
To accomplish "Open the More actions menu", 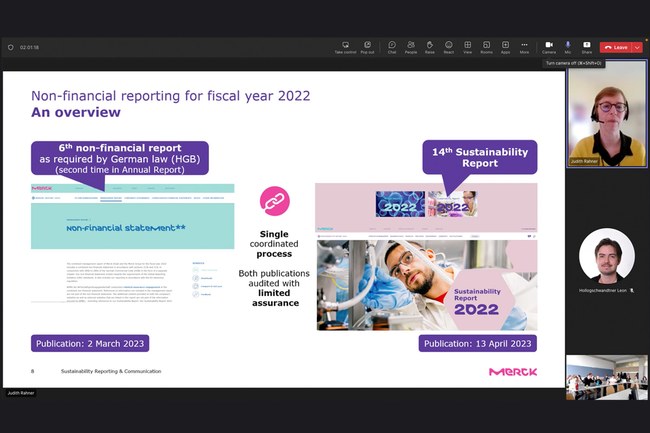I will [x=524, y=47].
